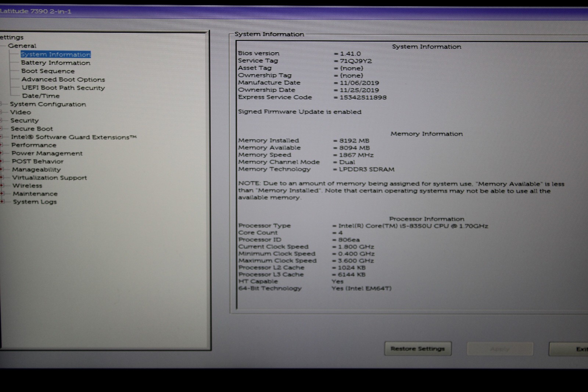588x392 pixels.
Task: Expand the Maintenance tree node
Action: (2, 194)
